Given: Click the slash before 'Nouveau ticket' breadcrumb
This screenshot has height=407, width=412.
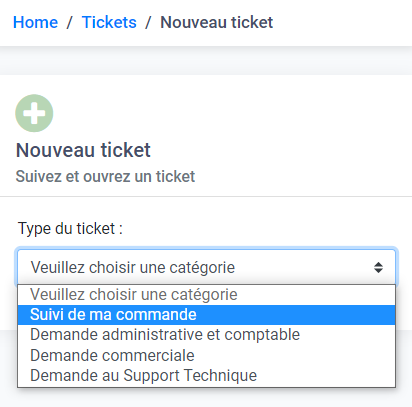Looking at the screenshot, I should (x=148, y=22).
